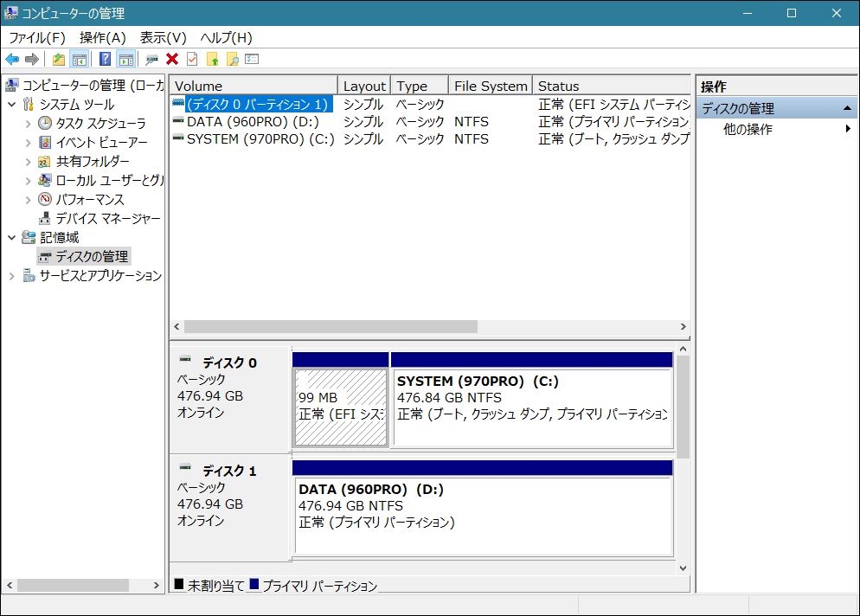Toggle the Show/Hide Action Pane icon
860x616 pixels.
tap(126, 59)
